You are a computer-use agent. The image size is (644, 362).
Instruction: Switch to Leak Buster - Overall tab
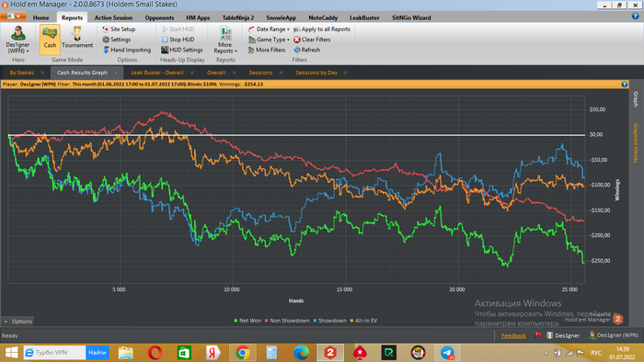157,73
